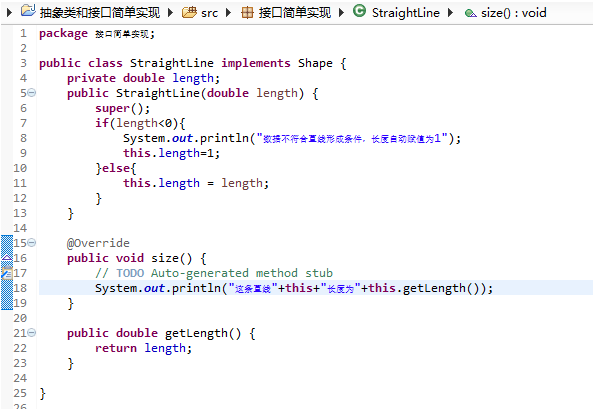593x409 pixels.
Task: Click StraightLine constructor name on line 5
Action: [x=158, y=93]
